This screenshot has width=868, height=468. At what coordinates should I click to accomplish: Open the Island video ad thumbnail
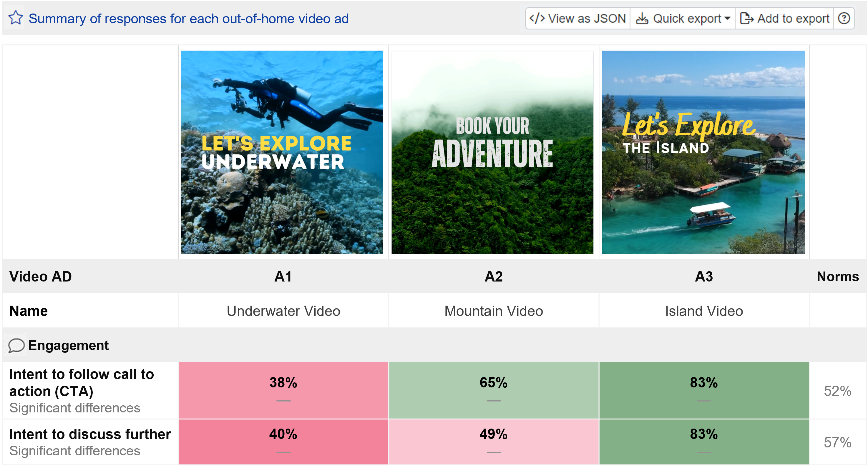[703, 152]
